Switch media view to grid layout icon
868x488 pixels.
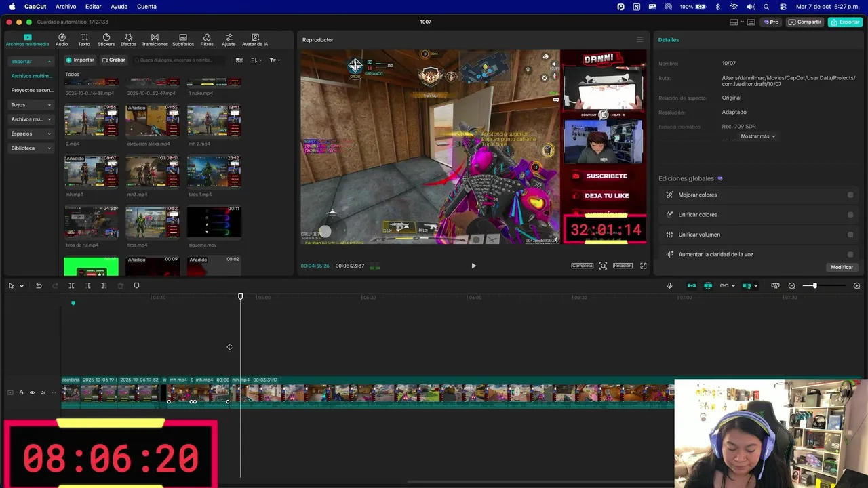pyautogui.click(x=239, y=60)
